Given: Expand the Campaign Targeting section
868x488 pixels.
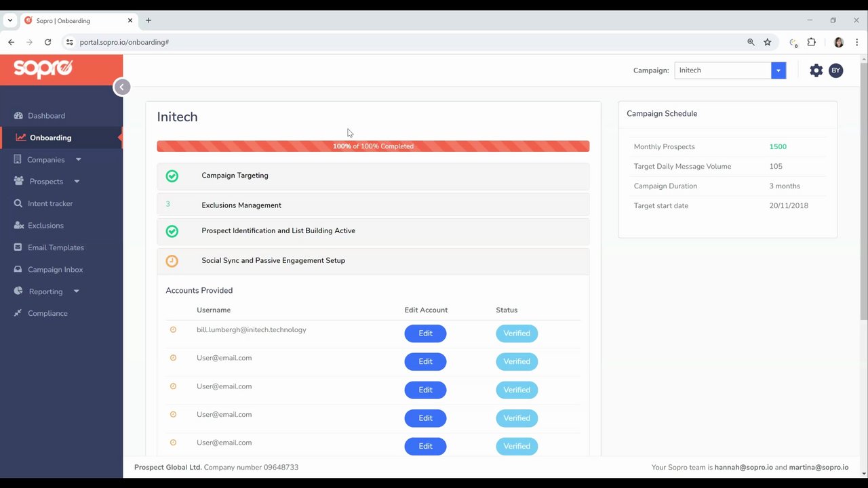Looking at the screenshot, I should (x=373, y=176).
